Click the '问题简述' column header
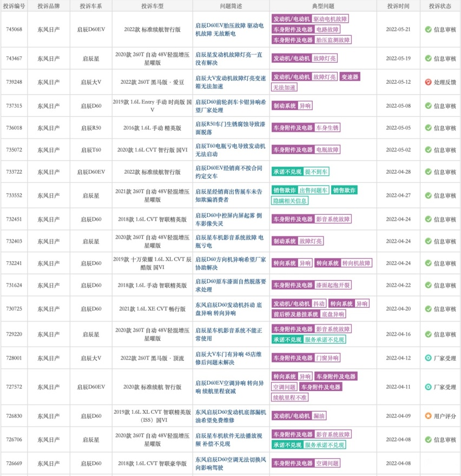461x476 pixels. coord(231,6)
